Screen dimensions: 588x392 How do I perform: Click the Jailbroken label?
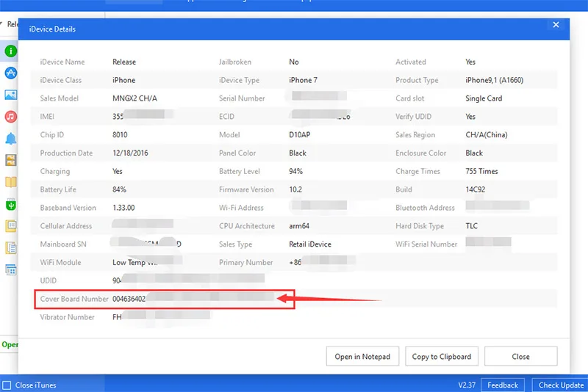point(235,62)
